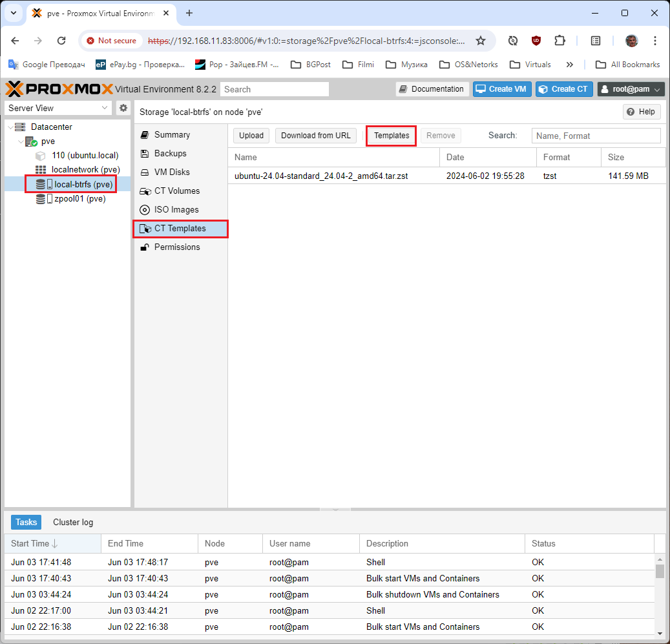Viewport: 670px width, 644px height.
Task: Click the Summary book icon
Action: coord(145,135)
